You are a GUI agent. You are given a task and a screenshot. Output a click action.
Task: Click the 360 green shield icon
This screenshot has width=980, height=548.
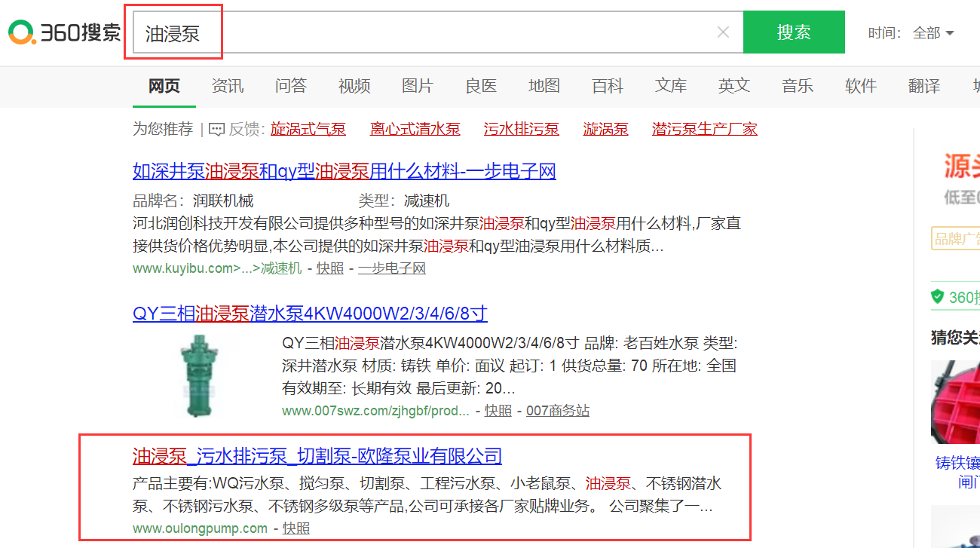point(938,296)
